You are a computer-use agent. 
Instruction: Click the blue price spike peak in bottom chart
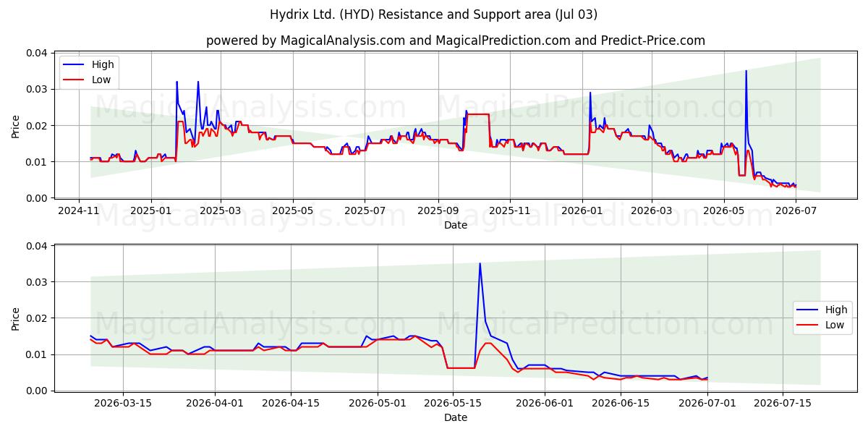point(480,263)
